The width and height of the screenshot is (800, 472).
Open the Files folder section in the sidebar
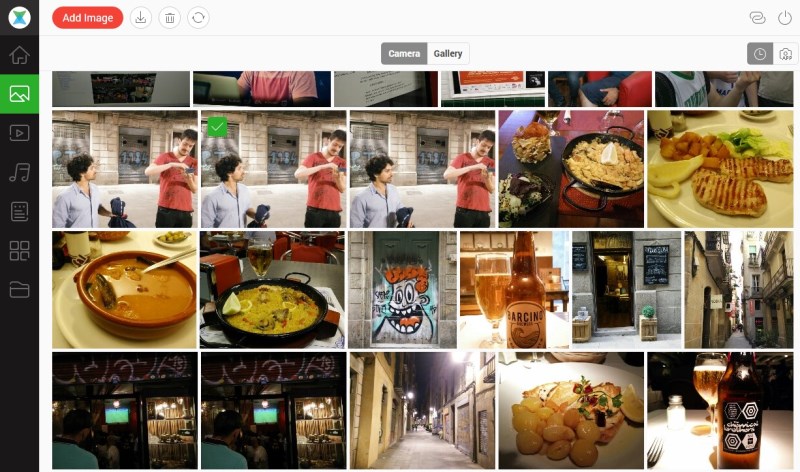click(x=19, y=290)
